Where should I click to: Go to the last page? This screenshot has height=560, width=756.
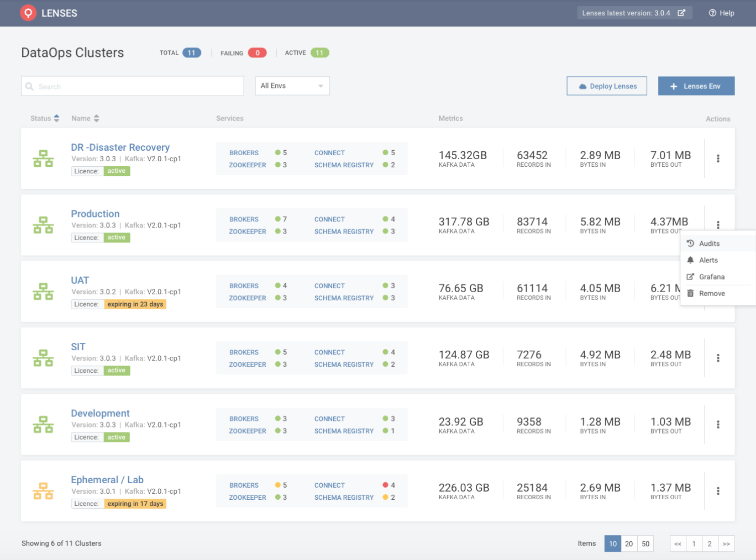point(726,543)
